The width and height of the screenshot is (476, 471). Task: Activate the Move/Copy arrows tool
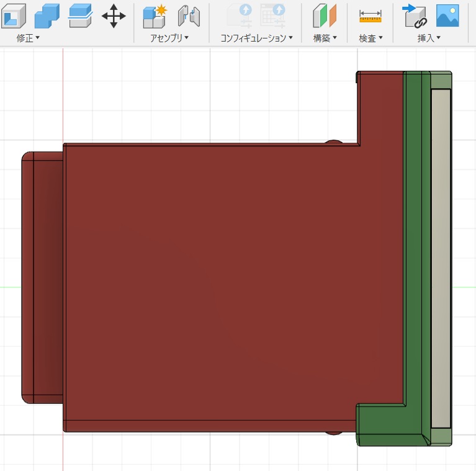click(114, 16)
